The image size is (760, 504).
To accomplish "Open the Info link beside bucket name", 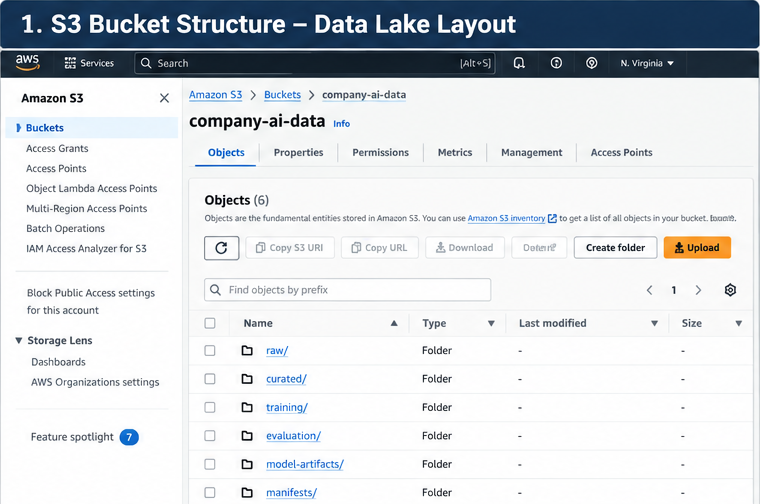I will coord(342,124).
